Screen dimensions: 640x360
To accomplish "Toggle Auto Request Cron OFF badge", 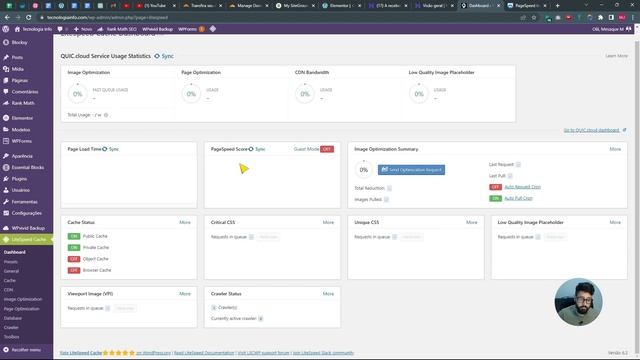I will [496, 187].
